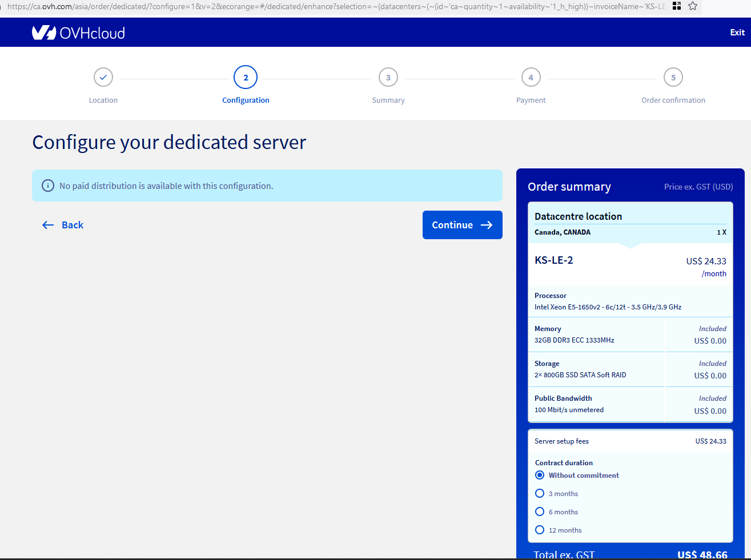Image resolution: width=751 pixels, height=560 pixels.
Task: Click the Price ex. GST (USD) note
Action: coord(698,187)
